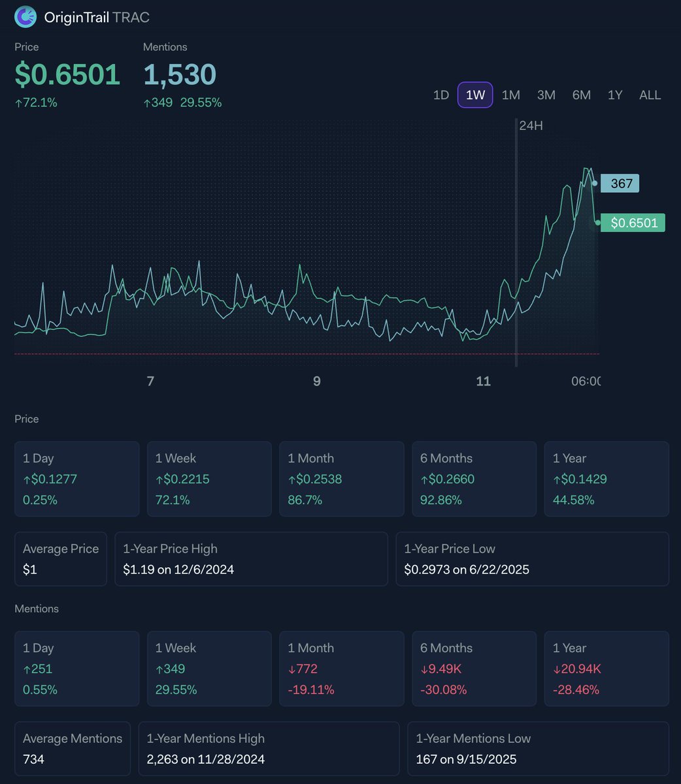Open the Mentions 6 Months card
Screen dimensions: 681x784
(x=474, y=668)
